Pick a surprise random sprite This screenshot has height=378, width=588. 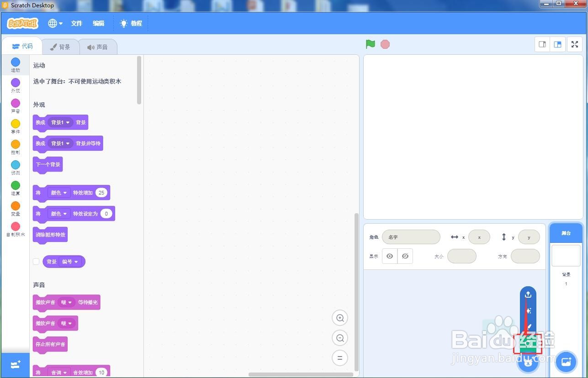click(528, 311)
